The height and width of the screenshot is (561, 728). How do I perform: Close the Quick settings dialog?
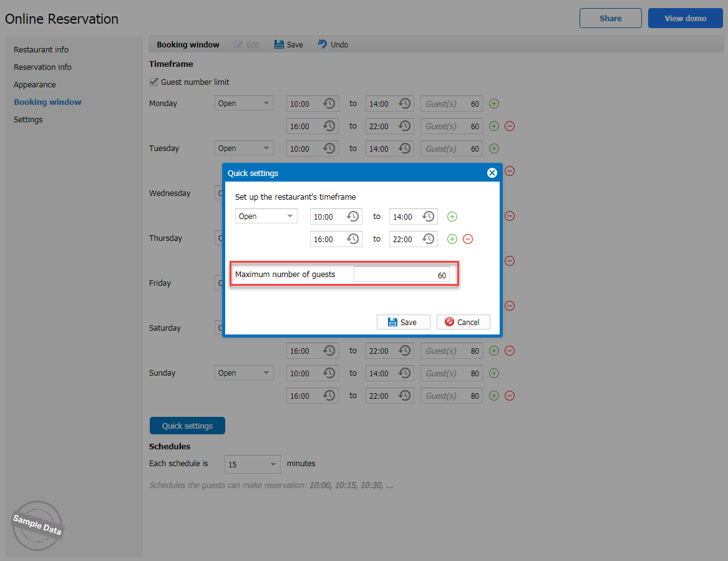coord(492,173)
